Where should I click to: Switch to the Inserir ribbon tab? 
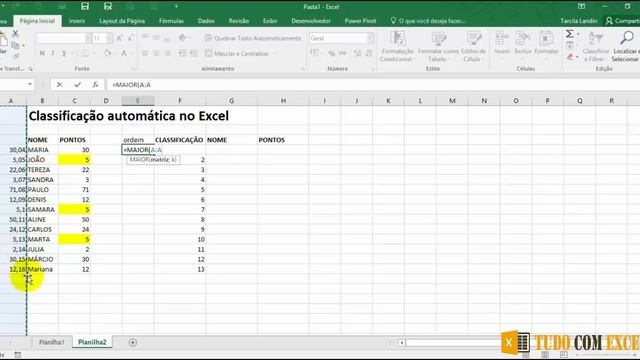(77, 21)
